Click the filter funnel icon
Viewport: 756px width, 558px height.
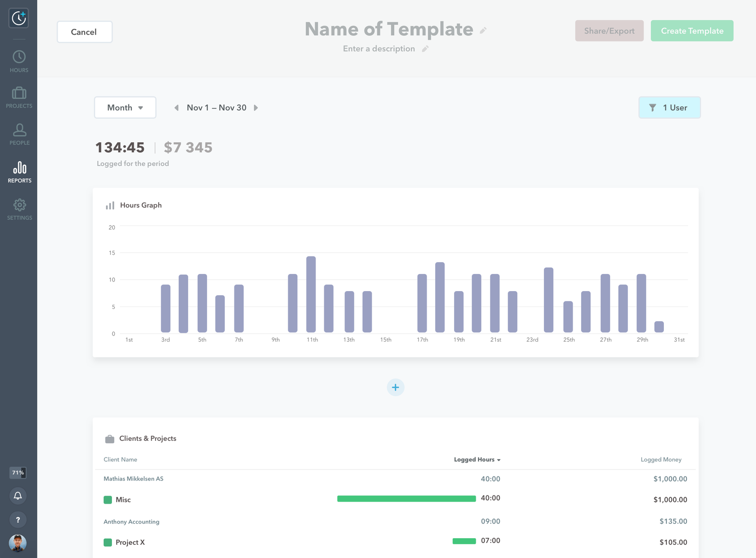(x=653, y=107)
